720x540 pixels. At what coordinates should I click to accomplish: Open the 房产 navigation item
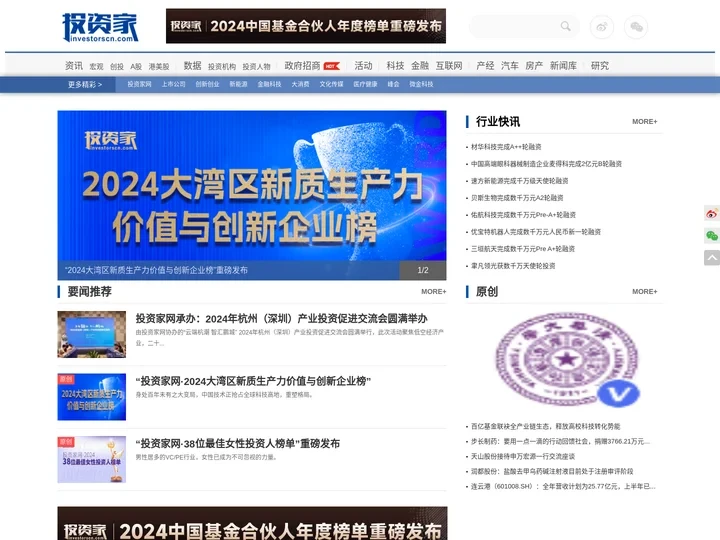pyautogui.click(x=534, y=66)
